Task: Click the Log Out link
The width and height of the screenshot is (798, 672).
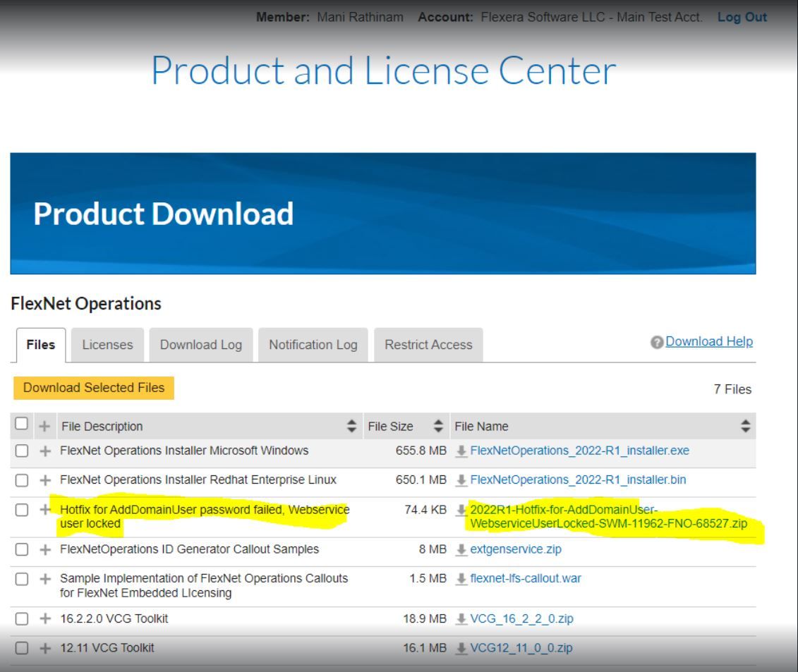Action: [x=742, y=17]
